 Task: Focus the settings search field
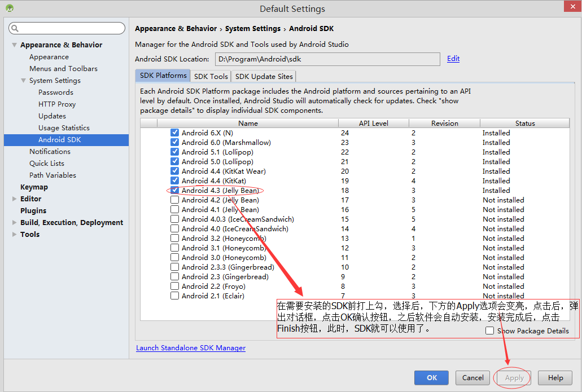pos(67,28)
